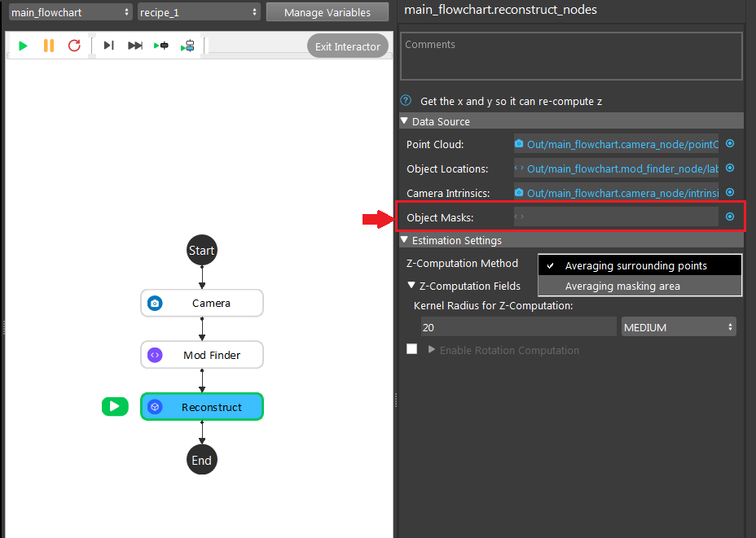Viewport: 756px width, 538px height.
Task: Toggle the Object Masks link radio button
Action: (730, 217)
